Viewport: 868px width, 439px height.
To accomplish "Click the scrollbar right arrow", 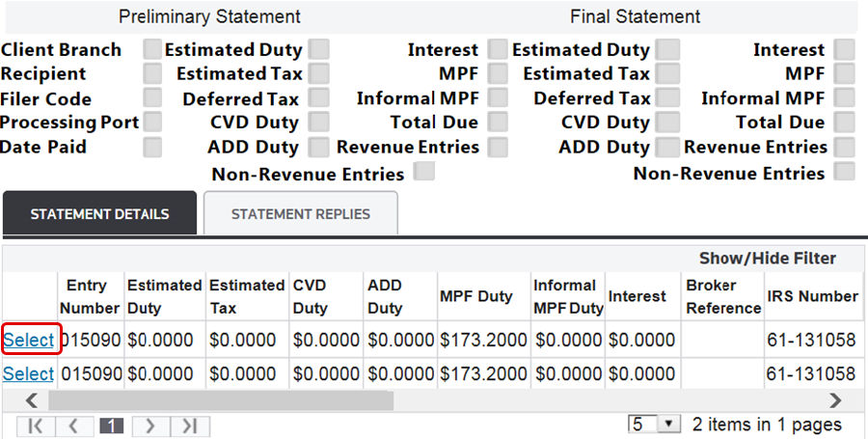I will 835,400.
